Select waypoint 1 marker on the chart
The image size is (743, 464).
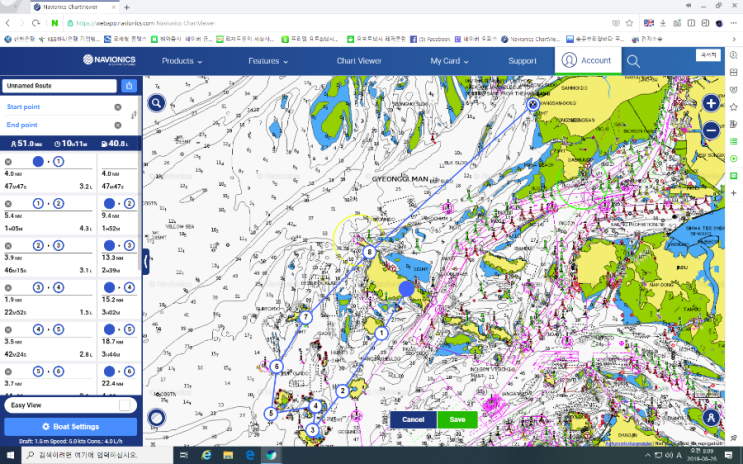[x=381, y=333]
